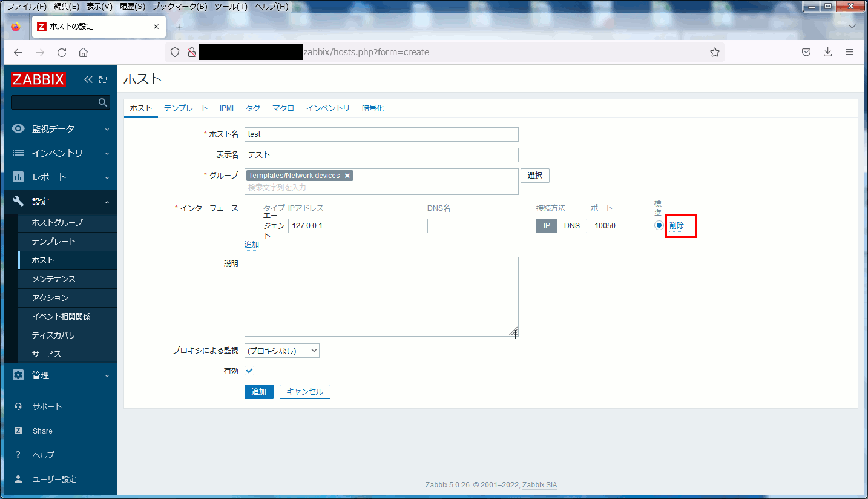The width and height of the screenshot is (868, 499).
Task: Click 削除 interface link
Action: (x=677, y=225)
